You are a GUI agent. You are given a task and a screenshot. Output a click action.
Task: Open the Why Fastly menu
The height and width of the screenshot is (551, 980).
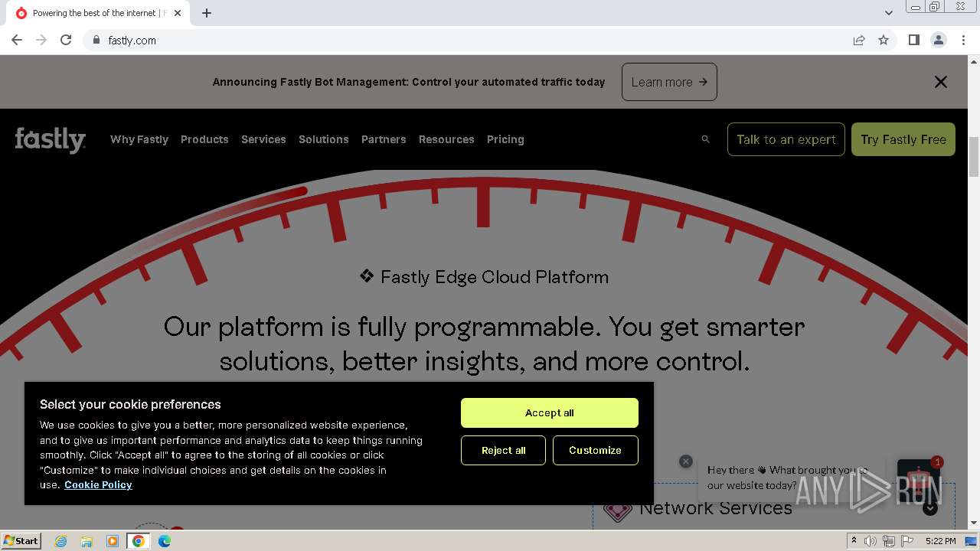[x=139, y=139]
